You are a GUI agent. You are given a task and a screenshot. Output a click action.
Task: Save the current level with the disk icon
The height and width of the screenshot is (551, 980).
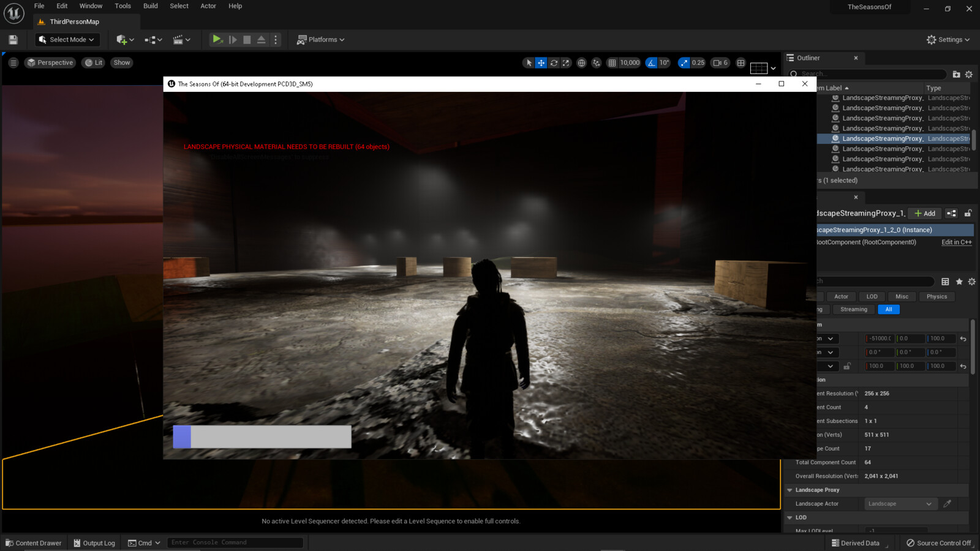(13, 40)
